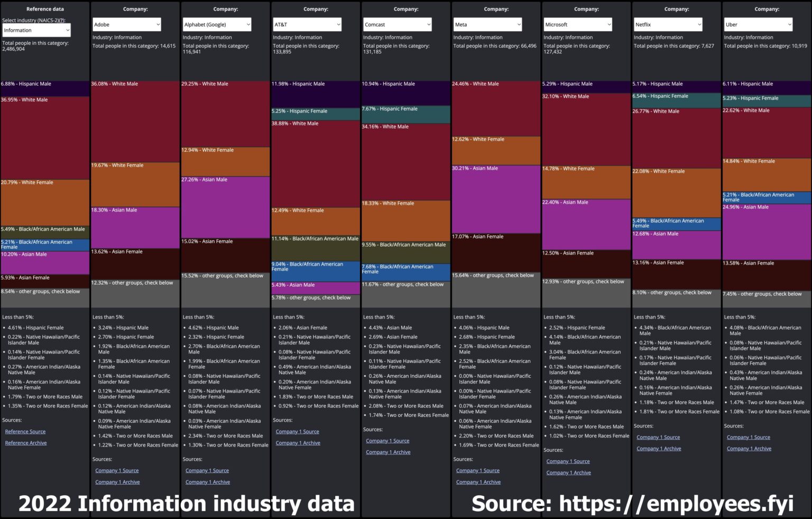The height and width of the screenshot is (519, 812).
Task: Open the Comcast company dropdown
Action: point(398,24)
